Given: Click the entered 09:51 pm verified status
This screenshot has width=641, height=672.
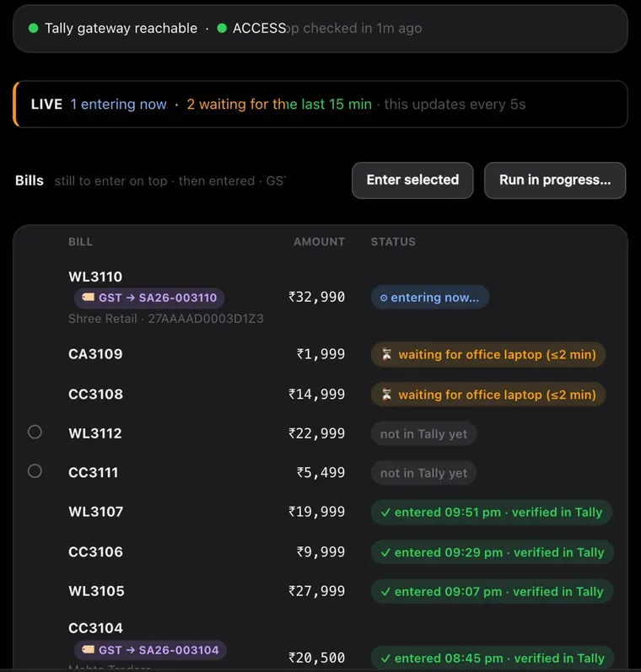Looking at the screenshot, I should point(492,512).
